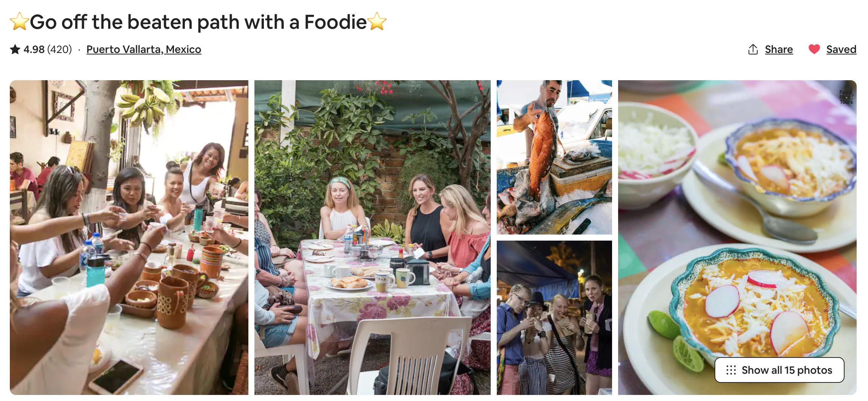
Task: Click the Share upload arrow icon
Action: click(x=753, y=50)
